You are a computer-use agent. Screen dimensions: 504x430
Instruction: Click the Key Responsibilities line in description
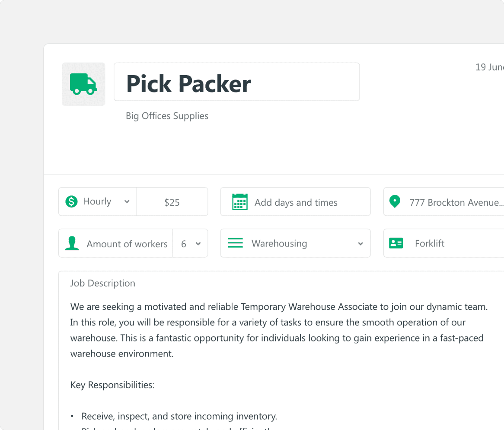pos(112,385)
